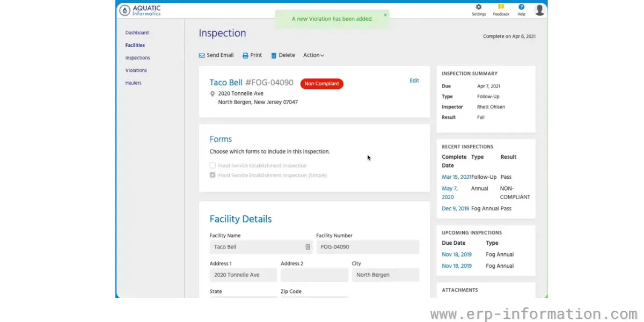Click the Upcoming Inspections heading
This screenshot has width=644, height=322.
pos(472,233)
